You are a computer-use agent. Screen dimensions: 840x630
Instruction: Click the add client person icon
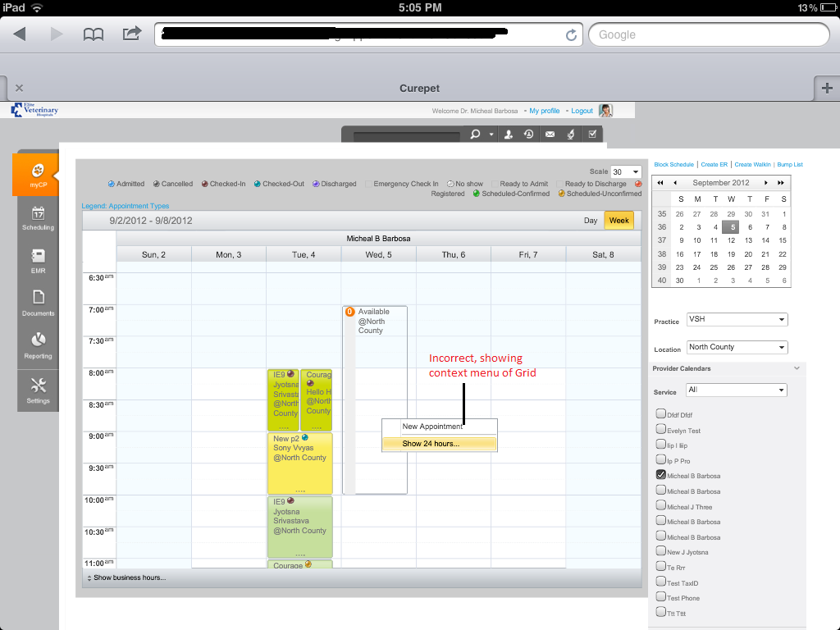(x=509, y=134)
